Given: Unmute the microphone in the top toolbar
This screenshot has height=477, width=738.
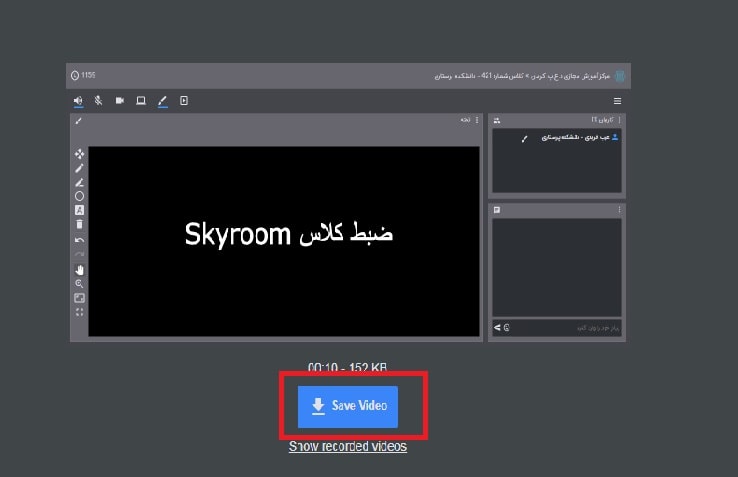Looking at the screenshot, I should 98,101.
